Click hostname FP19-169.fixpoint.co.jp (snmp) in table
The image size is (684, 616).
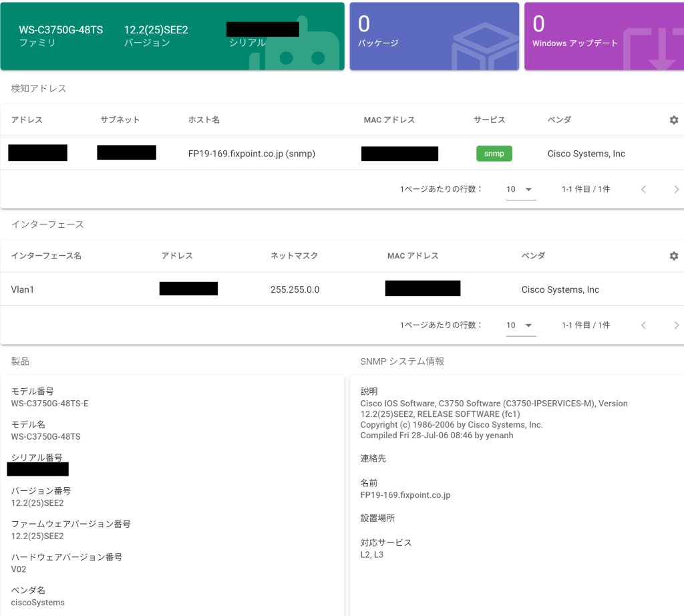click(251, 154)
